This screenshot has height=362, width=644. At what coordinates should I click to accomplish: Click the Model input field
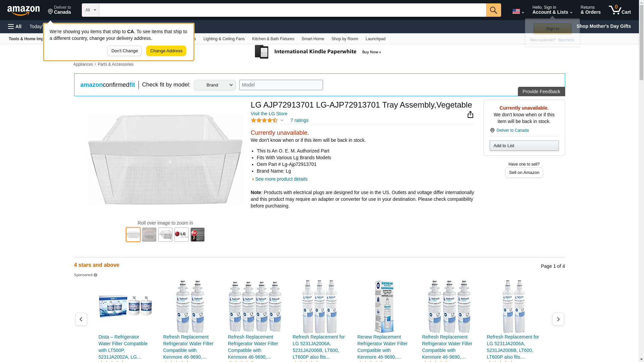tap(281, 85)
